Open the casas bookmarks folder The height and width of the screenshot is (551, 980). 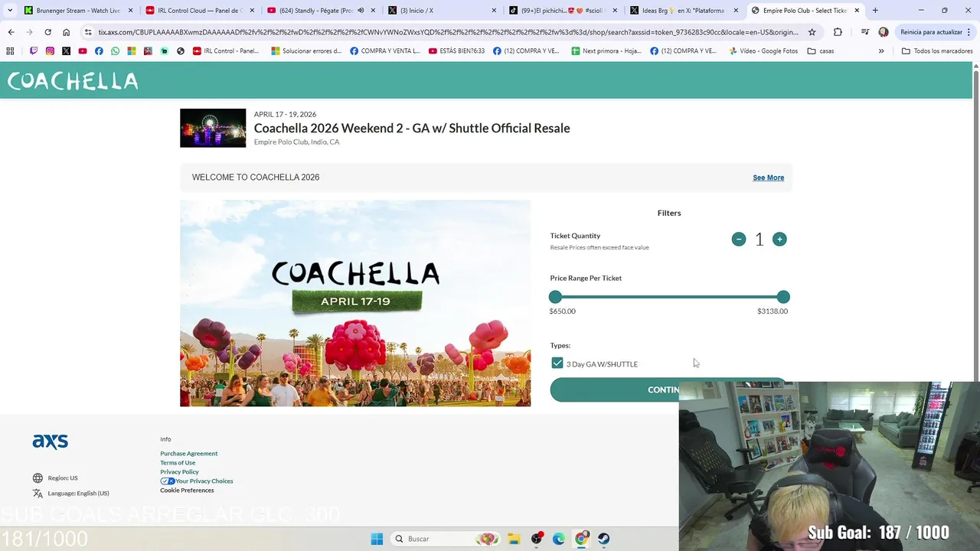point(820,51)
